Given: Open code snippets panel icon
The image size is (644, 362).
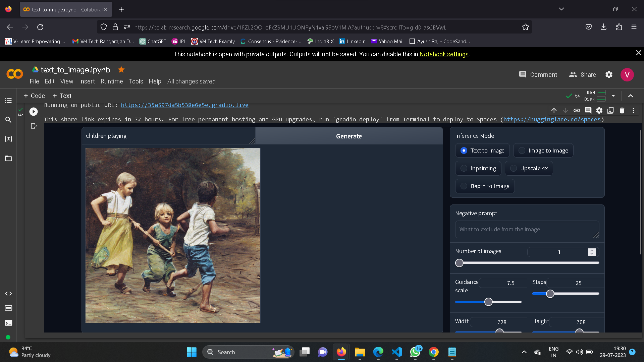Looking at the screenshot, I should (8, 294).
